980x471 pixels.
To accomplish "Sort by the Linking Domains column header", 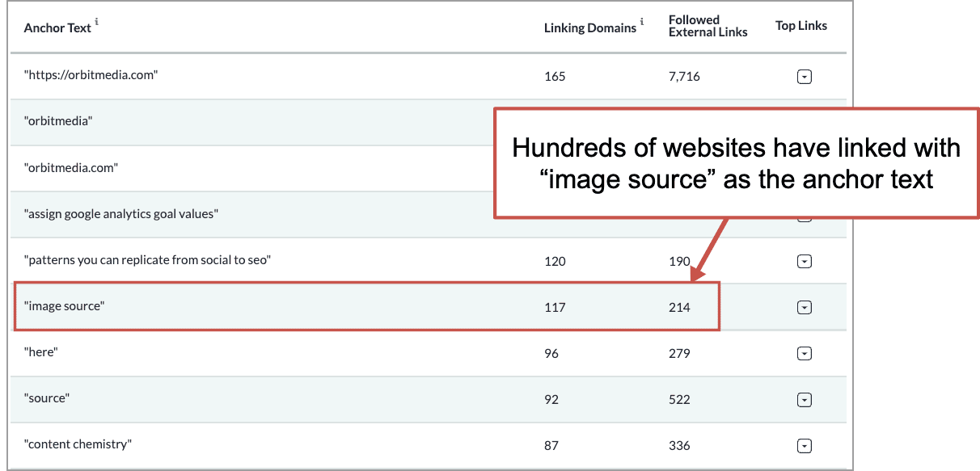I will pyautogui.click(x=590, y=27).
